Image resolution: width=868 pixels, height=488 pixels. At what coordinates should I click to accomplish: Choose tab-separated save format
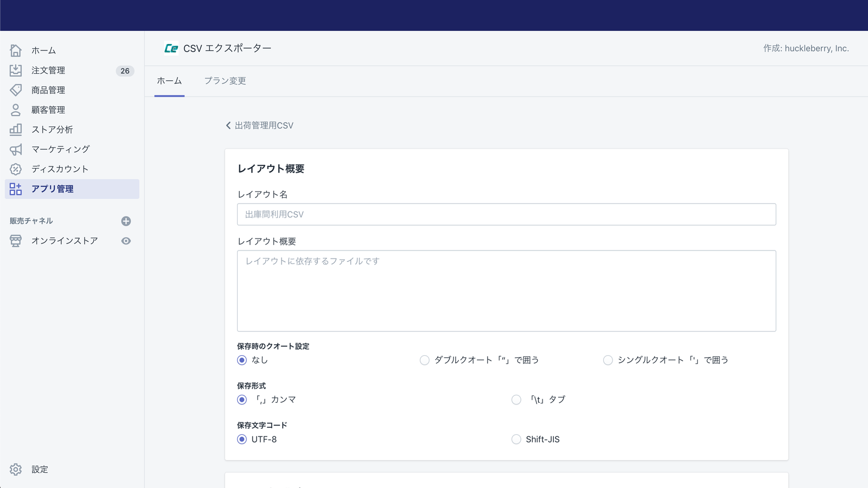pos(516,400)
